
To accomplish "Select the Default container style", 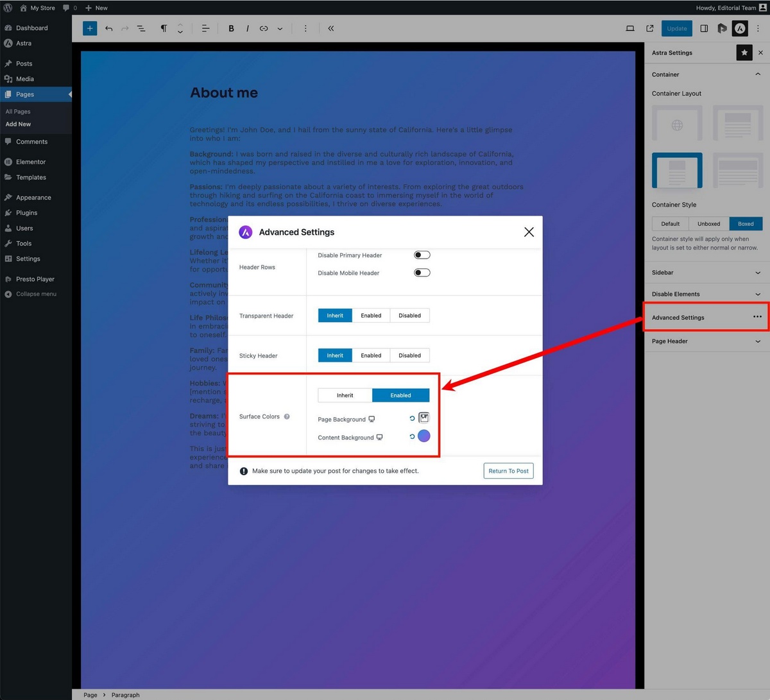I will pyautogui.click(x=671, y=224).
